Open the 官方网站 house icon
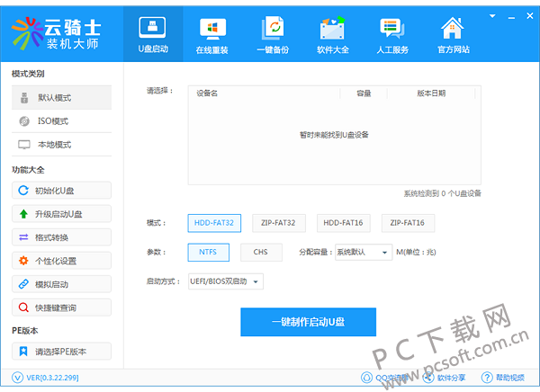 [452, 28]
